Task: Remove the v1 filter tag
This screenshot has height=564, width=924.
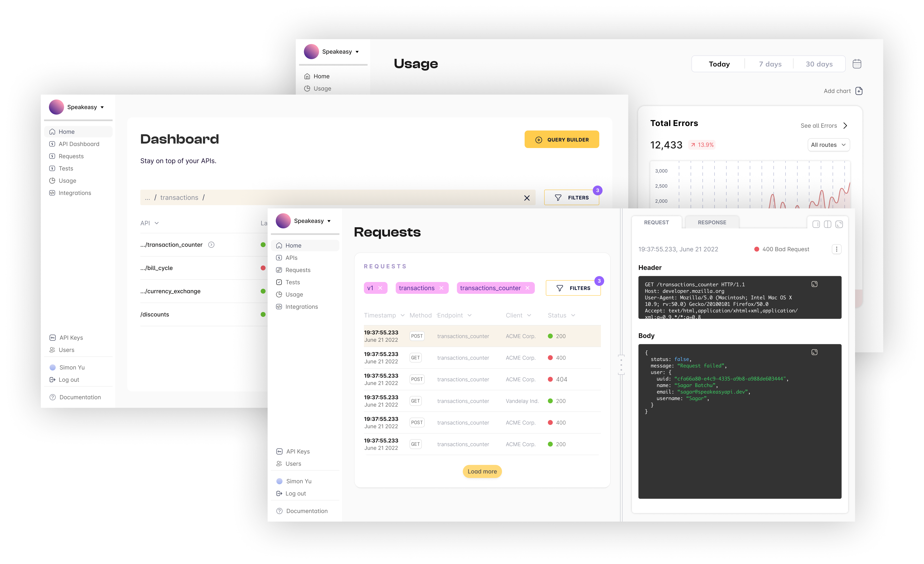Action: click(380, 288)
